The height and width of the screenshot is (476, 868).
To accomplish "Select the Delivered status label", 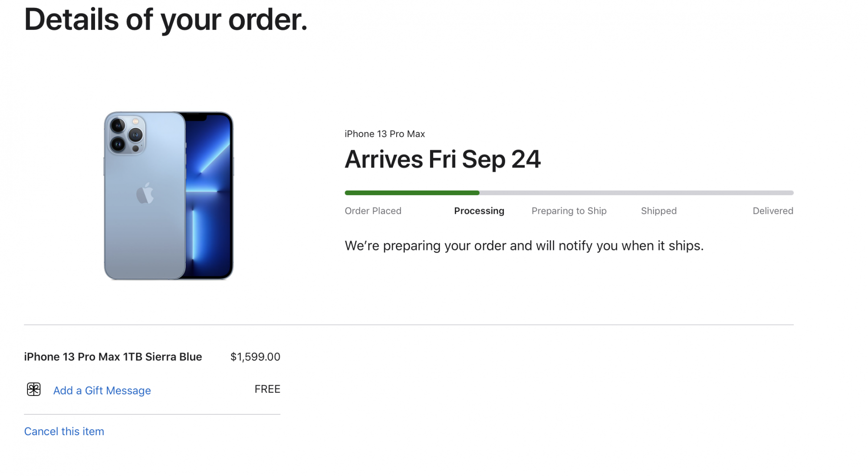I will tap(773, 211).
